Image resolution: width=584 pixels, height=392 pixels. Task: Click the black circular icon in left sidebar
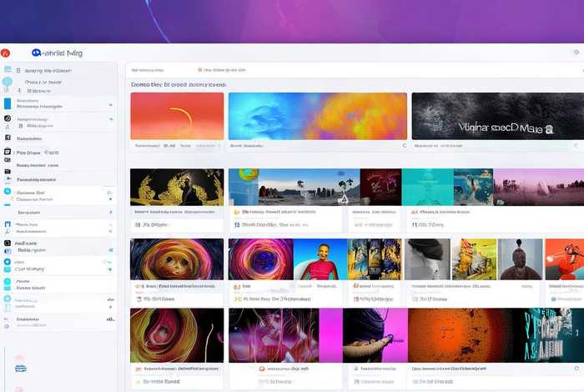pos(8,119)
